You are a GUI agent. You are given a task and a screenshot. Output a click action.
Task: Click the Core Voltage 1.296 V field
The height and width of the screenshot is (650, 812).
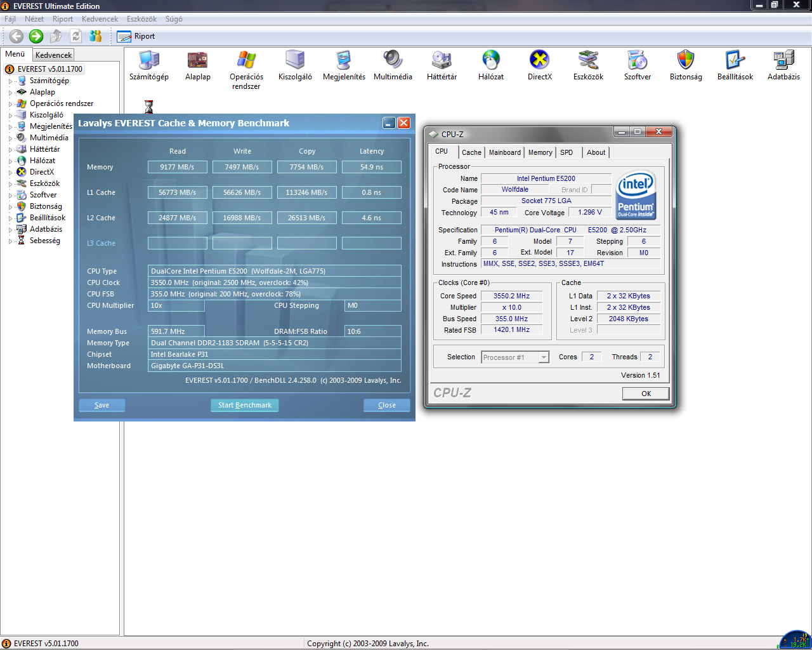tap(590, 213)
